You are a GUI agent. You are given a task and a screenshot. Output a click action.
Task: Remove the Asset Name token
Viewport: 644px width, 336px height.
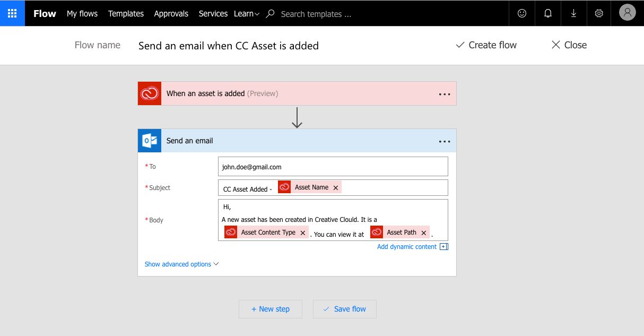(x=336, y=187)
